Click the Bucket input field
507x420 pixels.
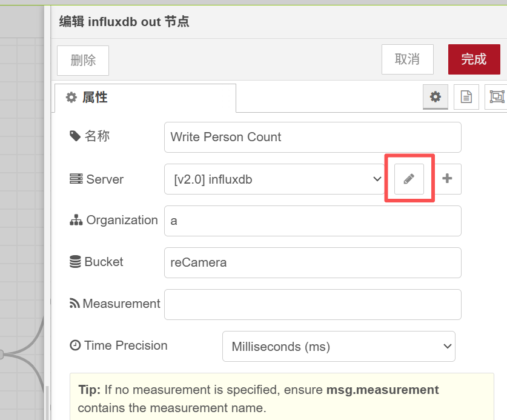coord(313,263)
